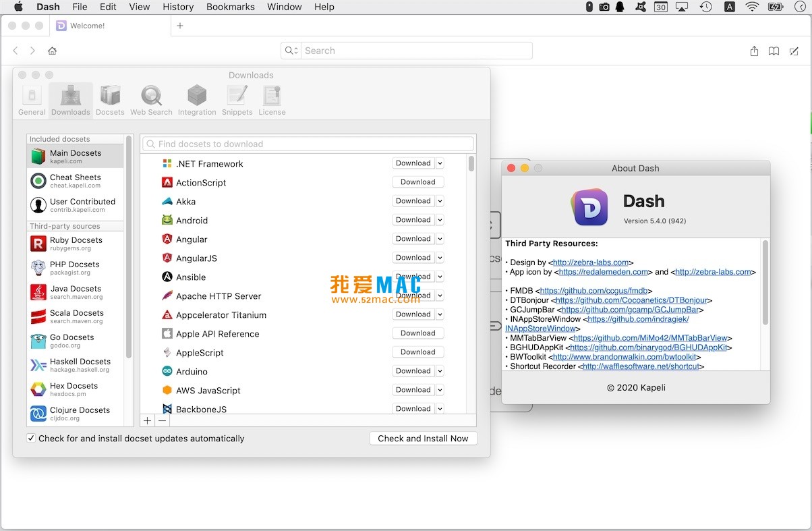812x531 pixels.
Task: Expand Angular download version dropdown
Action: [x=440, y=239]
